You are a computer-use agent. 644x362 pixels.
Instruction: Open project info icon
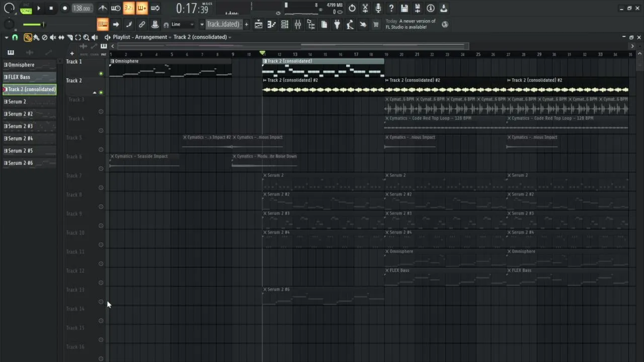click(x=431, y=8)
